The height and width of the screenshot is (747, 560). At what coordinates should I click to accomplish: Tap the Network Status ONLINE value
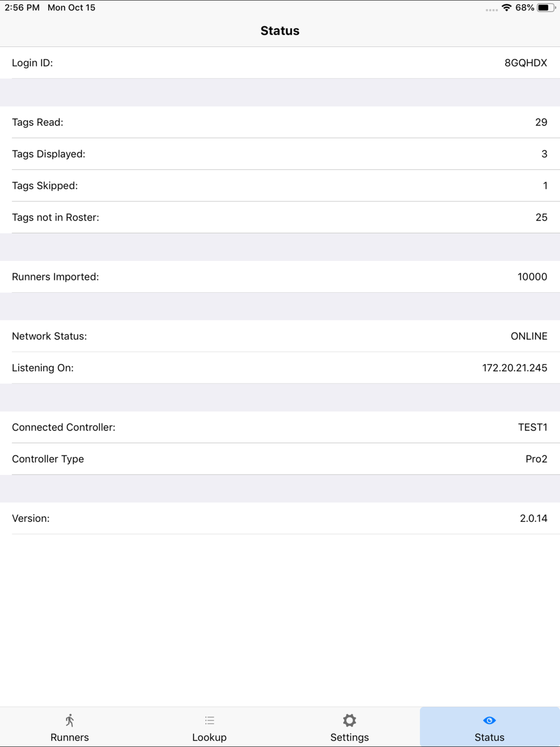pos(529,336)
